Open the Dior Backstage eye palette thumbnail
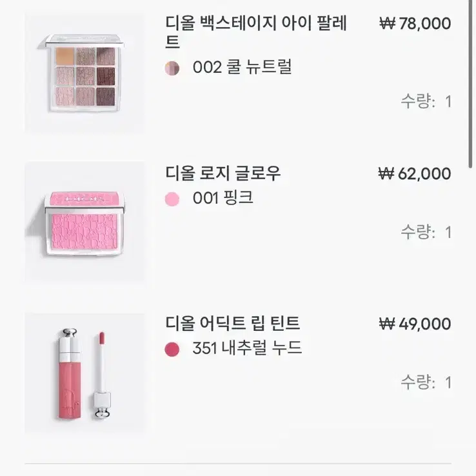 (x=84, y=73)
